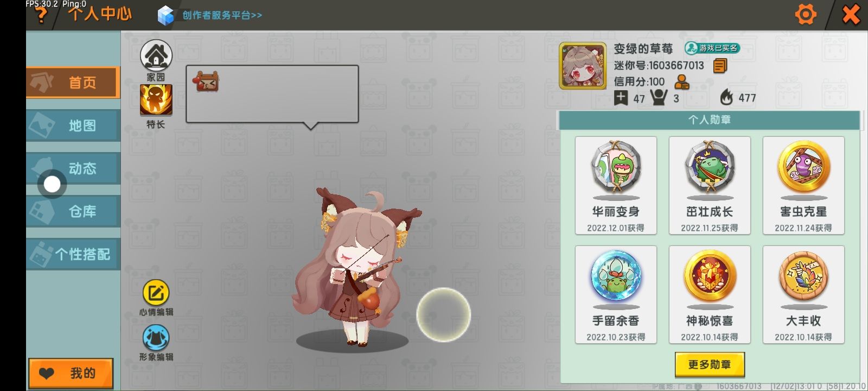This screenshot has height=391, width=868.
Task: Click the fans count icon
Action: pyautogui.click(x=659, y=98)
